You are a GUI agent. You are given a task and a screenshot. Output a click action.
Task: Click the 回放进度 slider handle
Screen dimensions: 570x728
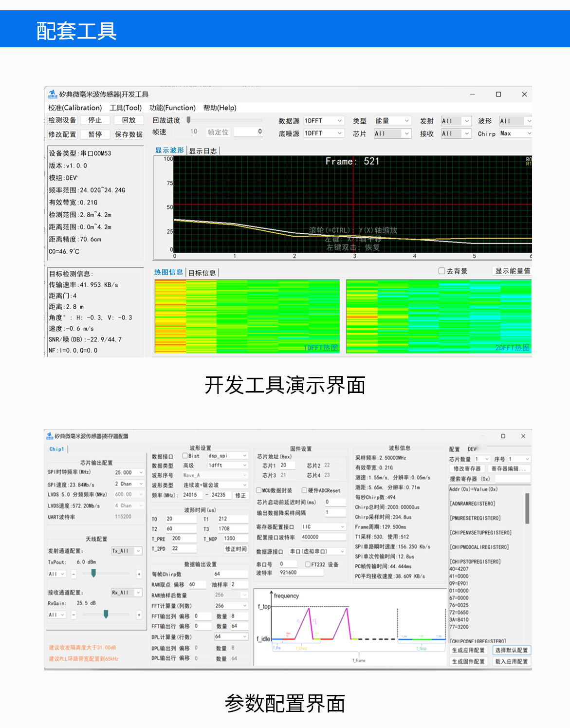point(188,120)
